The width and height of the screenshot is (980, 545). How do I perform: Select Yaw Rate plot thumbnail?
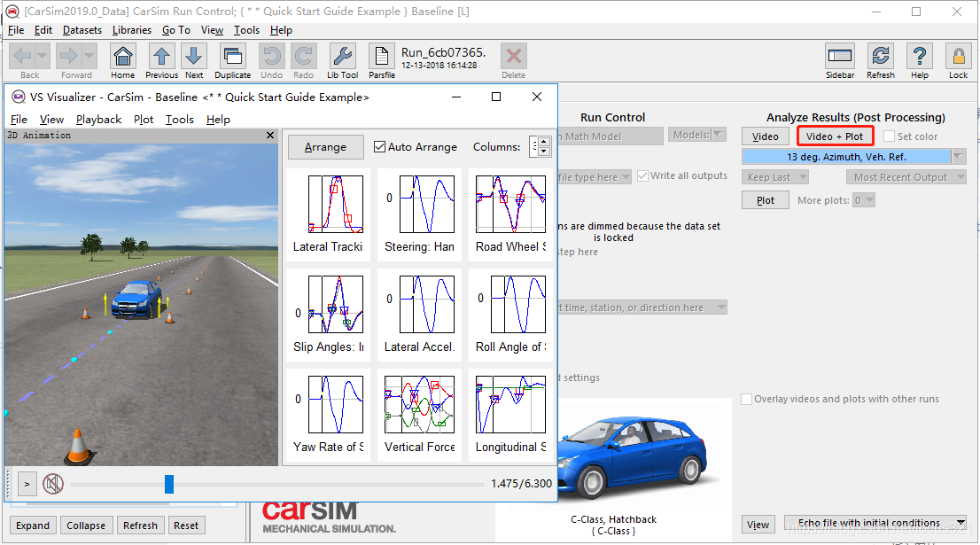click(x=329, y=414)
